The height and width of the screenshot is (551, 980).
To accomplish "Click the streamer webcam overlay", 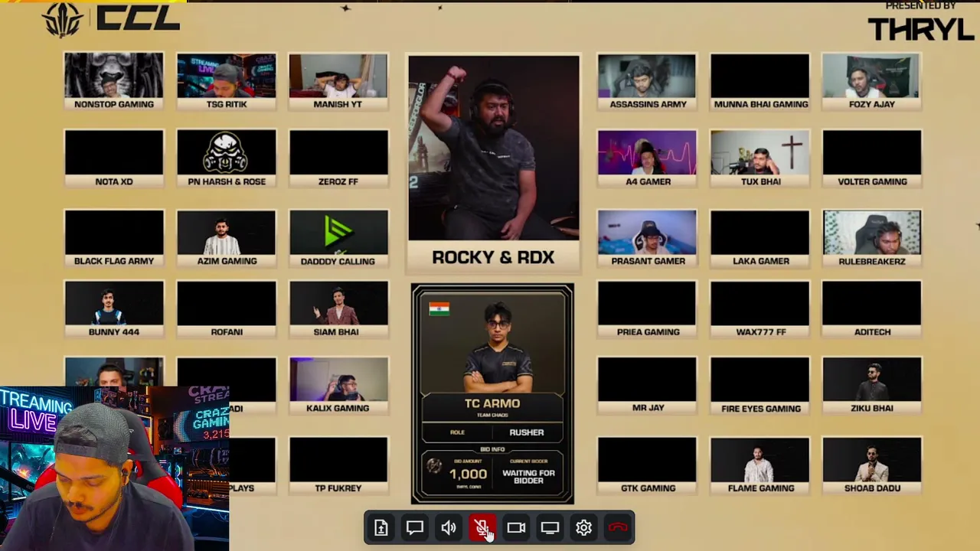I will coord(114,468).
